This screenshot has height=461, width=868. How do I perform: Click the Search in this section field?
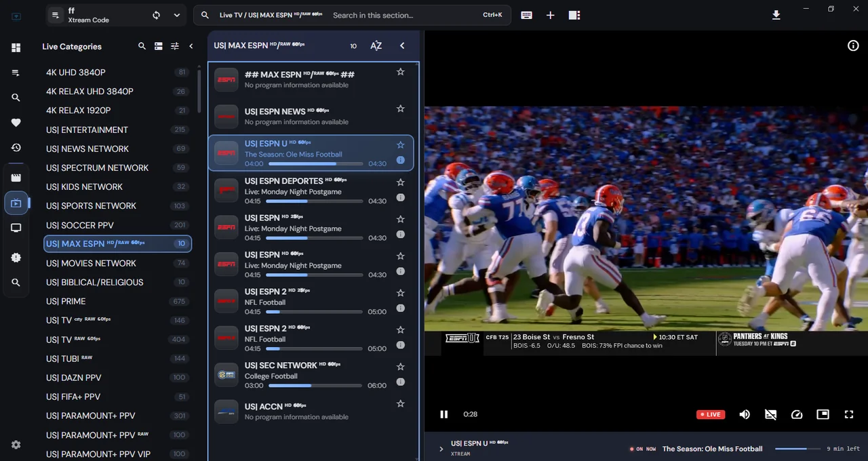[403, 15]
